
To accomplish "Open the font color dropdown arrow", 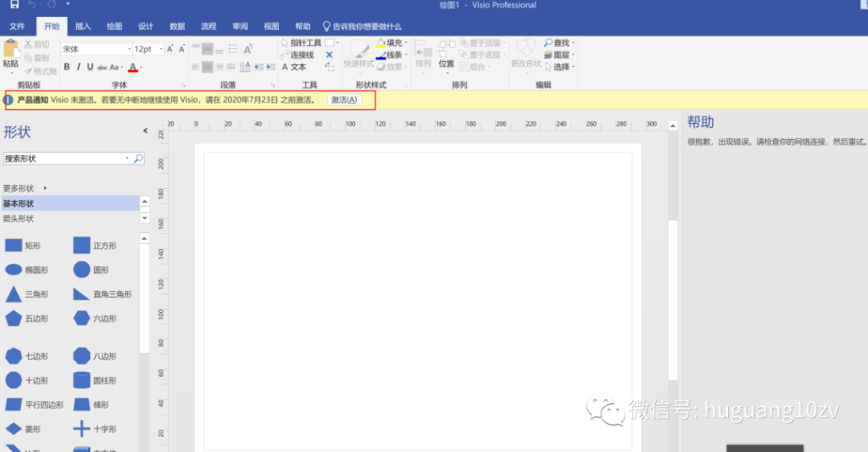I will (x=142, y=68).
